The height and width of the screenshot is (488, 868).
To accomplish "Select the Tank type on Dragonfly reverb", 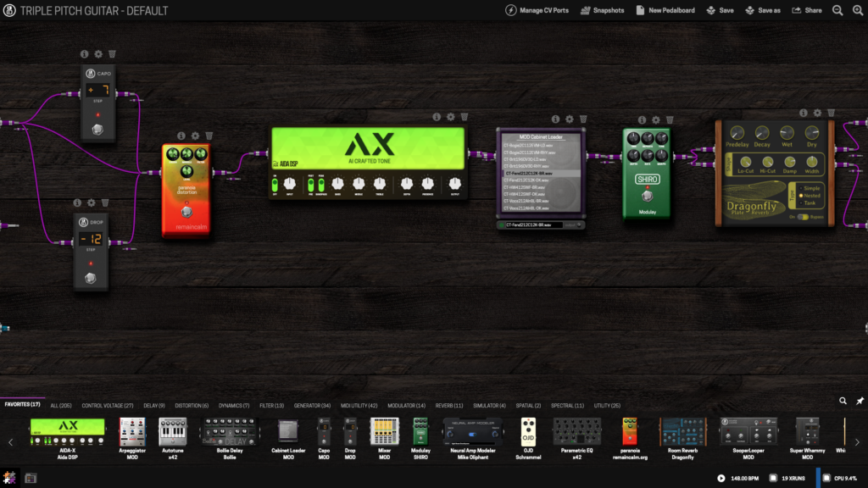I will (x=810, y=202).
